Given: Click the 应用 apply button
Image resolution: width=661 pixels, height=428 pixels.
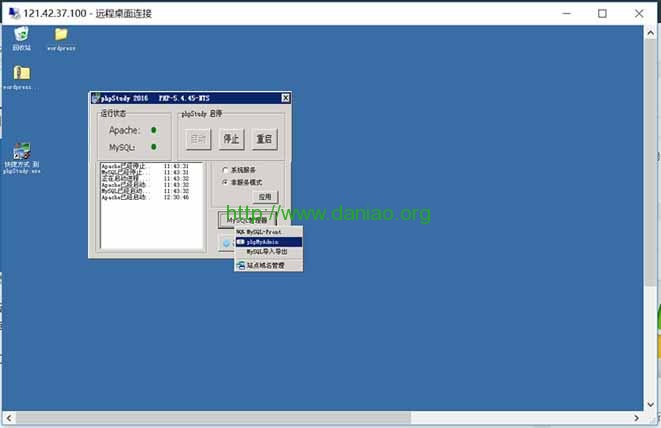Looking at the screenshot, I should tap(265, 197).
